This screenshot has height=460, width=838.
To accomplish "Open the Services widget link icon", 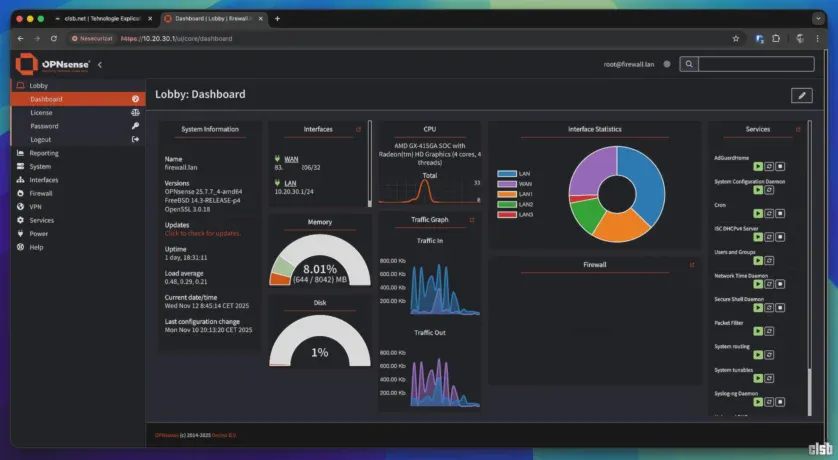I will [x=798, y=129].
